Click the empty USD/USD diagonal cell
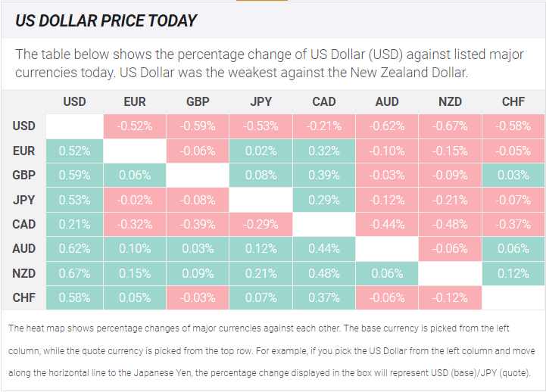This screenshot has height=392, width=546. coord(74,126)
